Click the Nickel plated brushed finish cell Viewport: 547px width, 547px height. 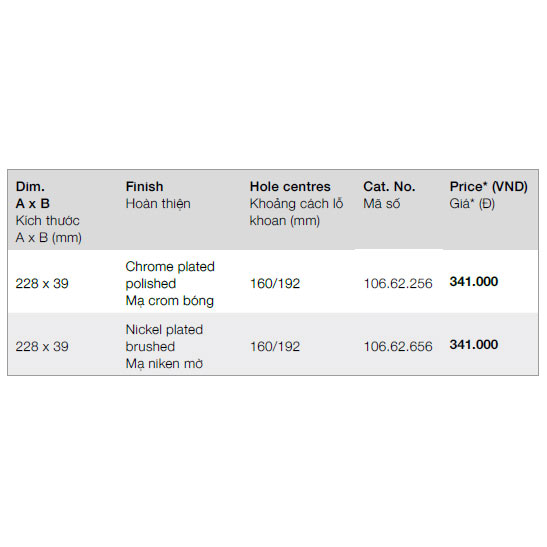164,346
